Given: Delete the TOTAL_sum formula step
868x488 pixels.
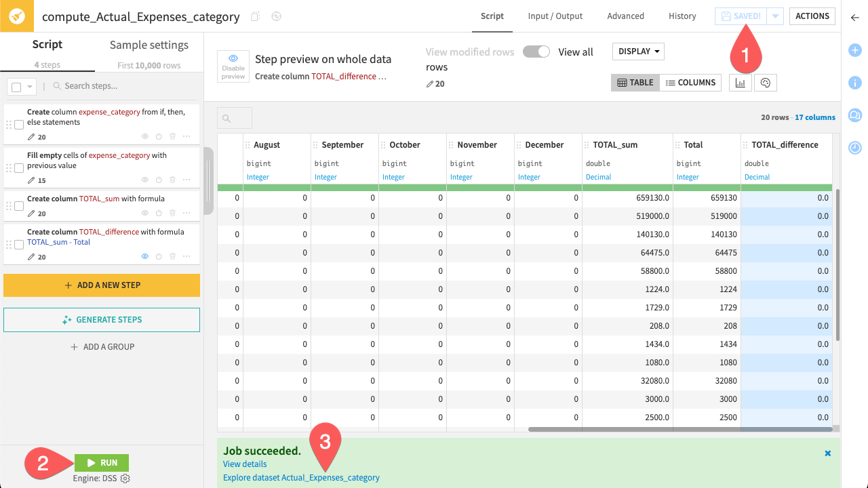Looking at the screenshot, I should 172,213.
